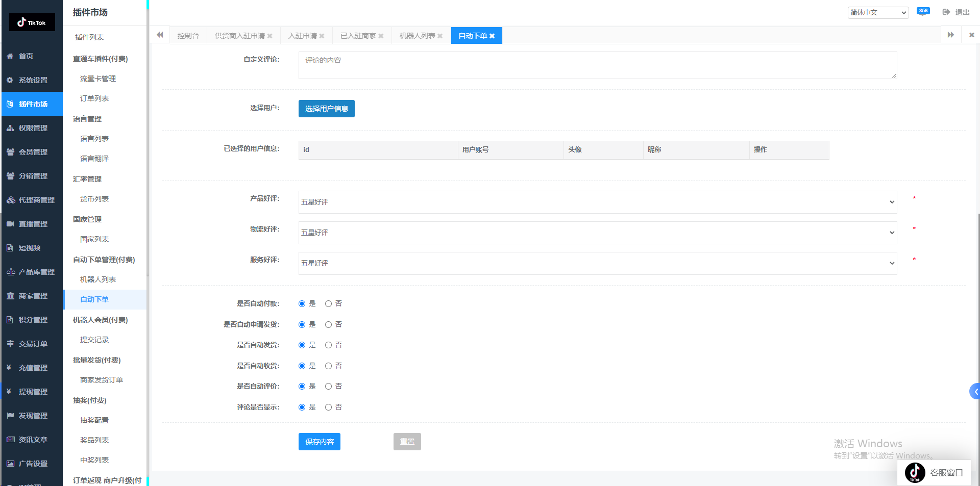The height and width of the screenshot is (486, 980).
Task: Open the 简体中文 language selector
Action: click(878, 13)
